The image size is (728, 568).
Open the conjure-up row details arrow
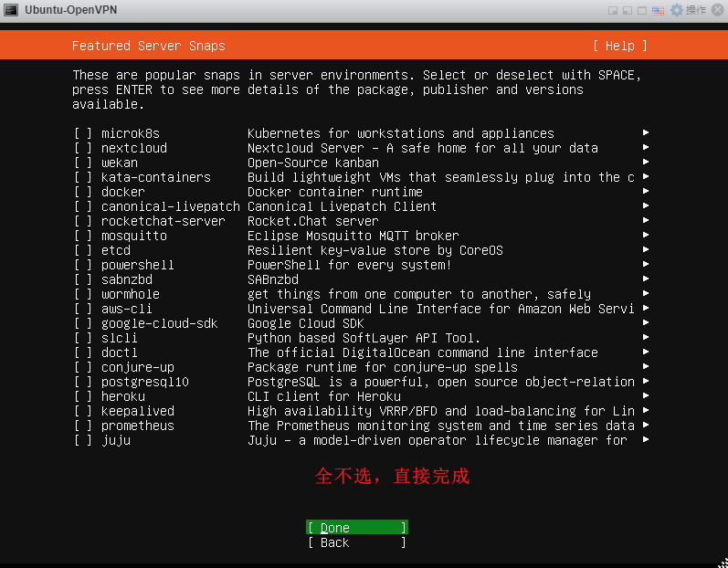pos(646,366)
